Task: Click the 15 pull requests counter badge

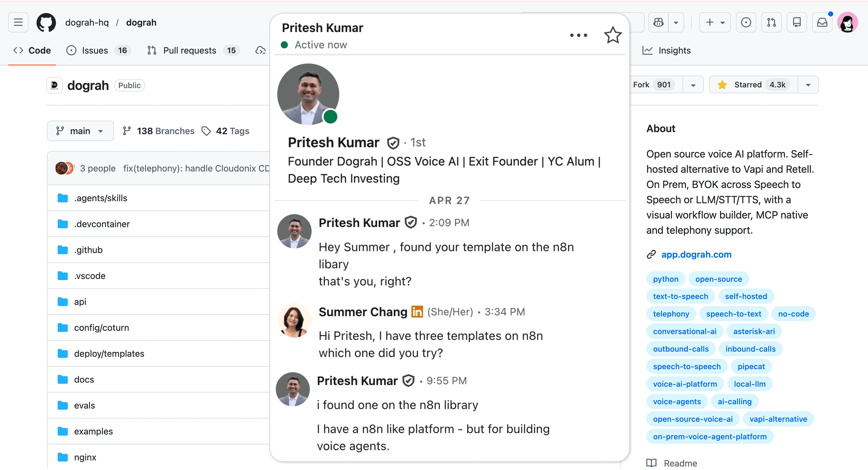Action: coord(231,51)
